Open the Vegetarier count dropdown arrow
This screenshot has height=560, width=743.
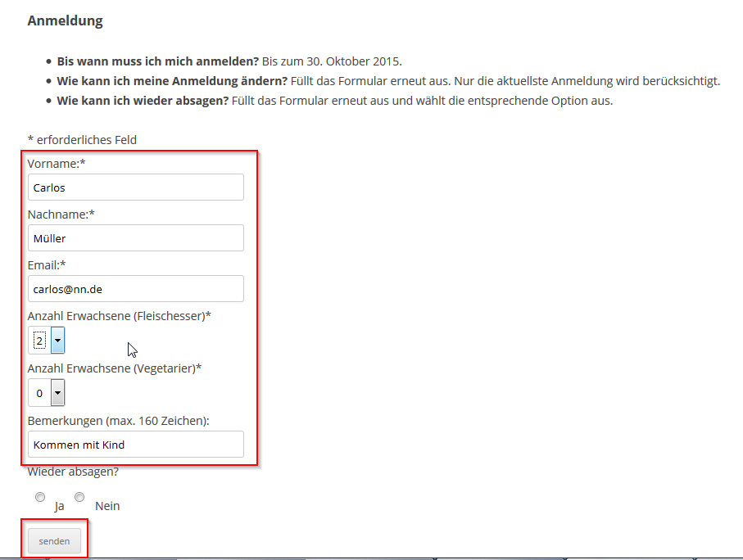58,393
